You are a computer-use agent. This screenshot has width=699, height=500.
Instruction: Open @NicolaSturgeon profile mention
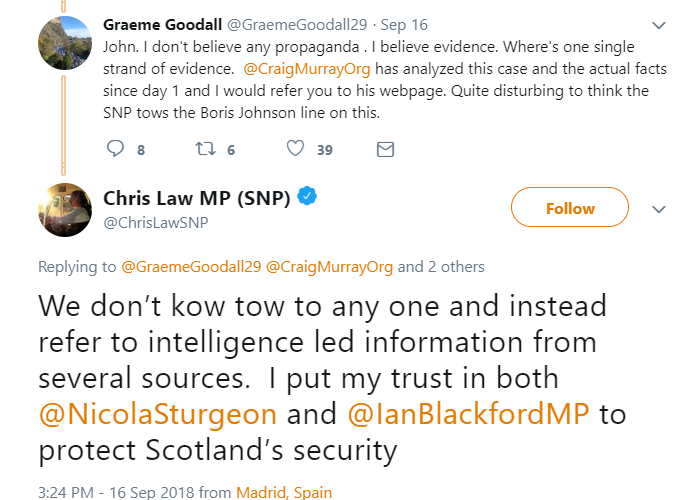[159, 414]
